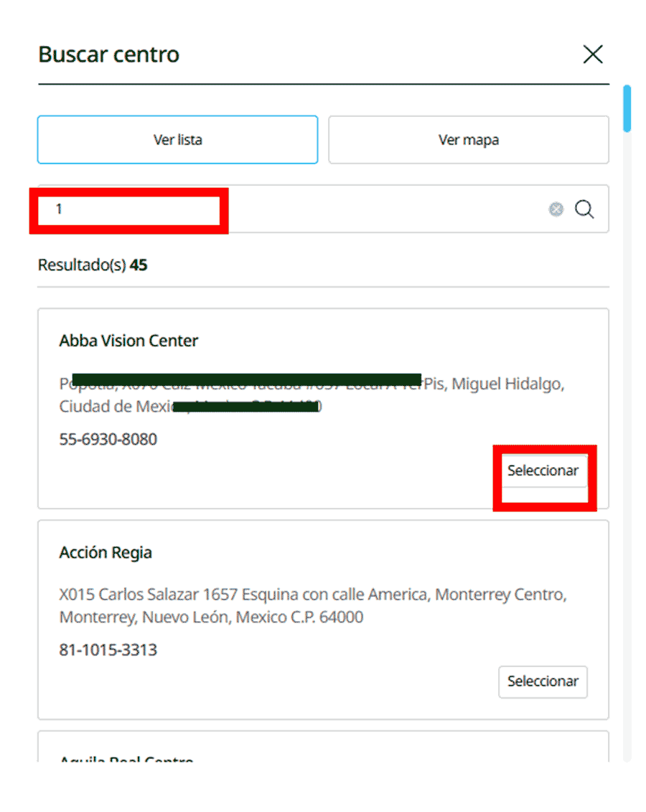Switch to the Ver mapa view

468,139
